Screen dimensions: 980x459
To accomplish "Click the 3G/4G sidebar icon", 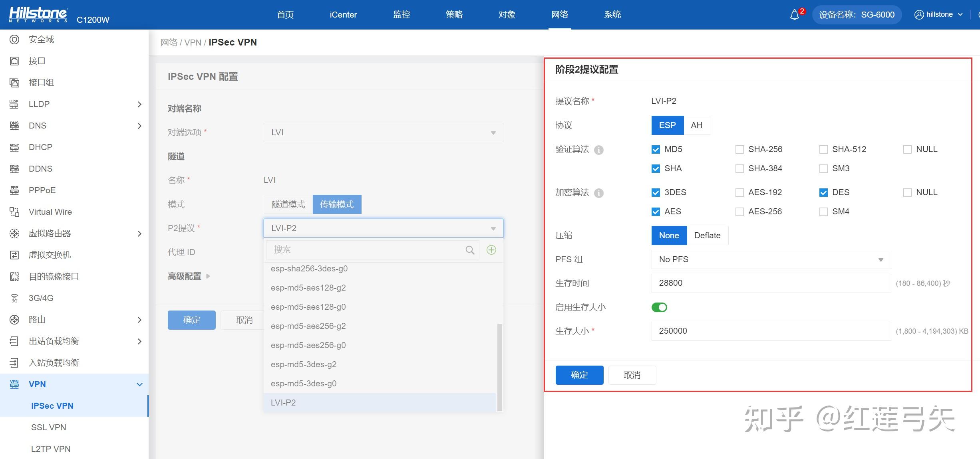I will [14, 298].
